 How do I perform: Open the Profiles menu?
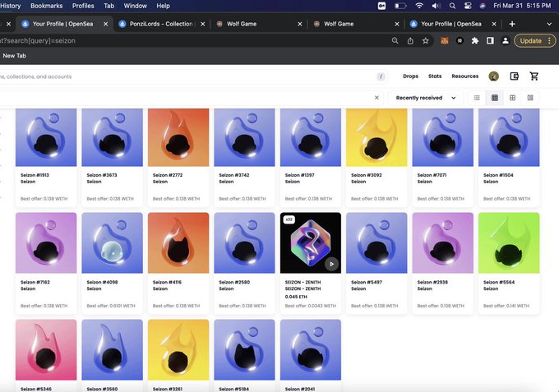click(83, 6)
